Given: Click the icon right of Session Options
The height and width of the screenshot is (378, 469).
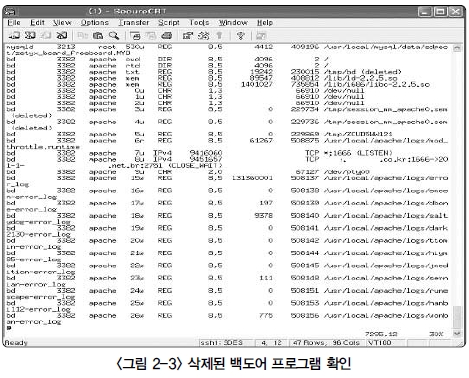Looking at the screenshot, I should coord(204,35).
